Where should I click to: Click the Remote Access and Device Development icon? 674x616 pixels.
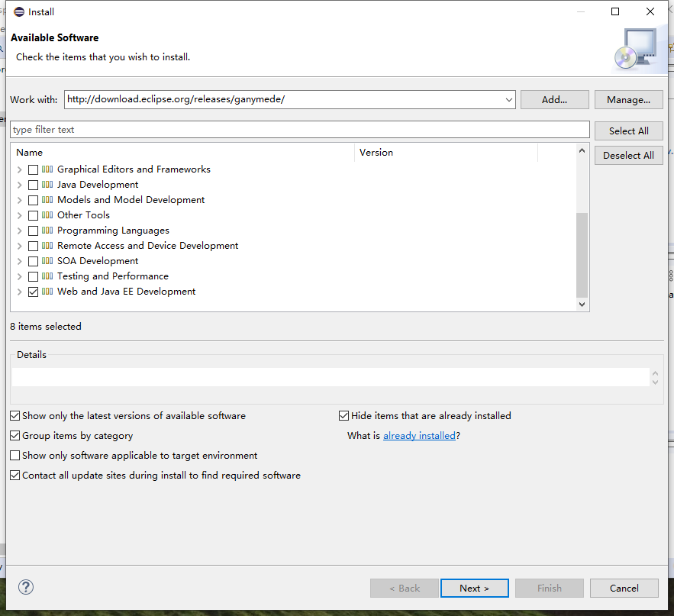pos(47,246)
